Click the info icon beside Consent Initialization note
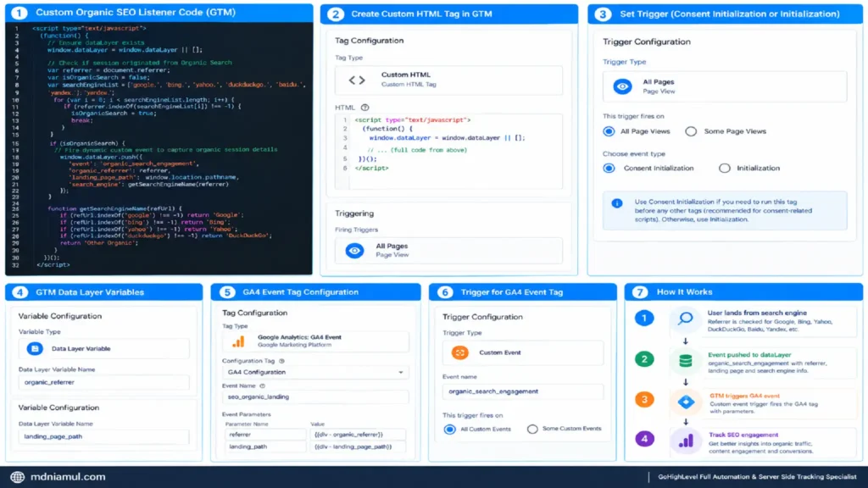This screenshot has width=868, height=488. pyautogui.click(x=617, y=203)
